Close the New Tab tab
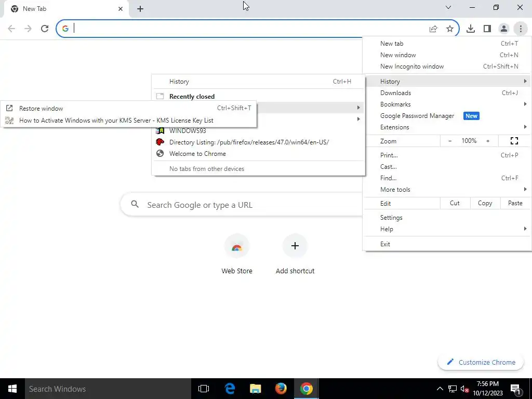Image resolution: width=532 pixels, height=399 pixels. pos(121,9)
